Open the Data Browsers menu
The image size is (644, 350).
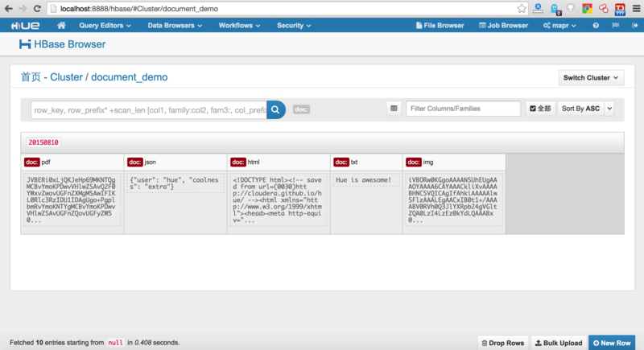click(x=175, y=26)
